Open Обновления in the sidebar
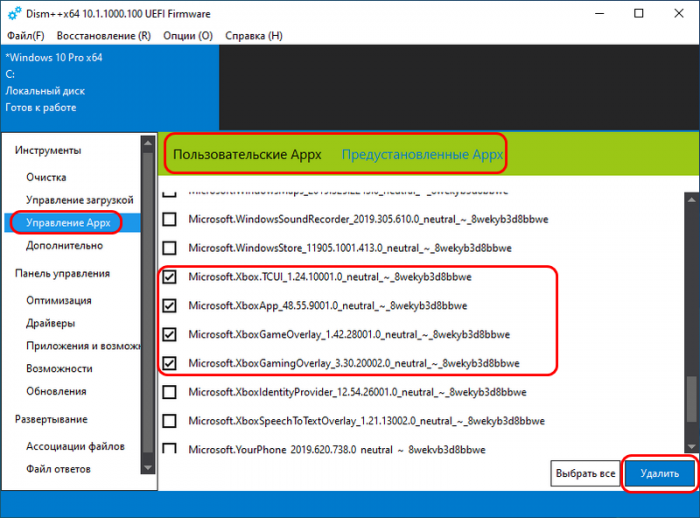The height and width of the screenshot is (518, 700). (x=56, y=392)
